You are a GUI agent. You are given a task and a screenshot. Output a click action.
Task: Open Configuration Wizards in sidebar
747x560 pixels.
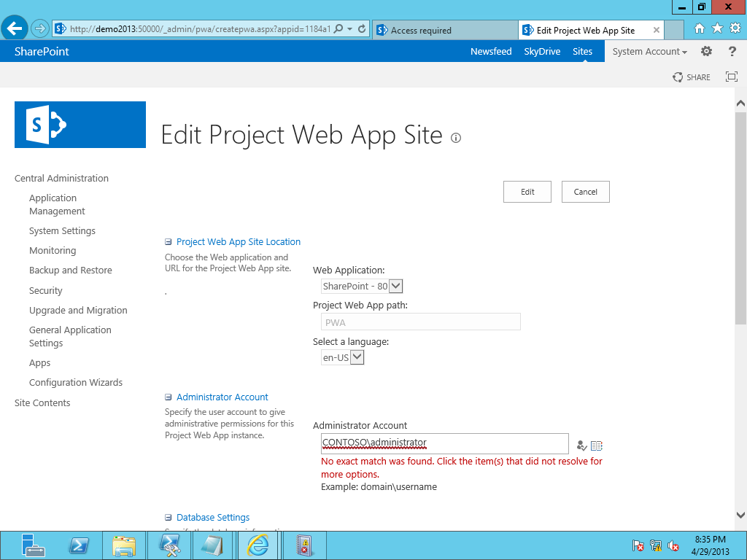(x=76, y=382)
